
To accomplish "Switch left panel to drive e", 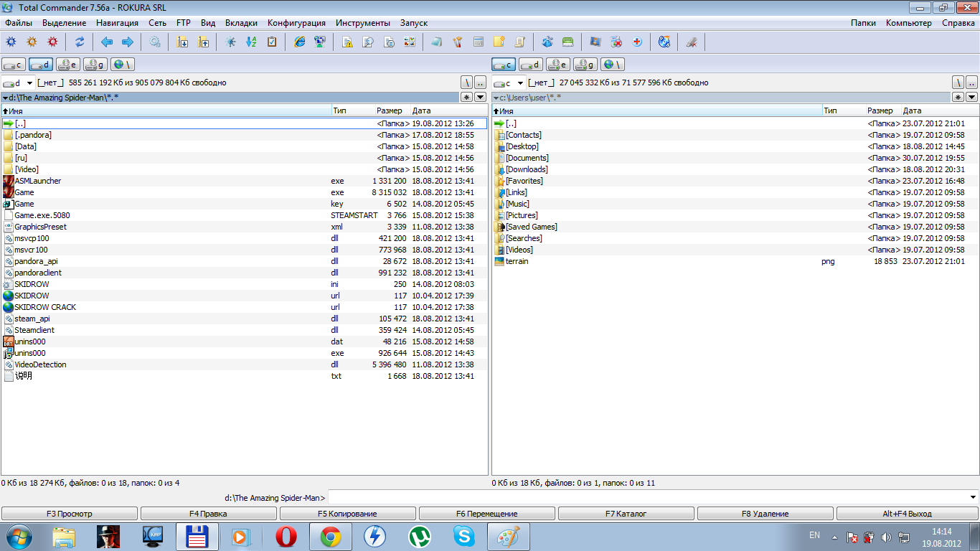I will coord(68,65).
